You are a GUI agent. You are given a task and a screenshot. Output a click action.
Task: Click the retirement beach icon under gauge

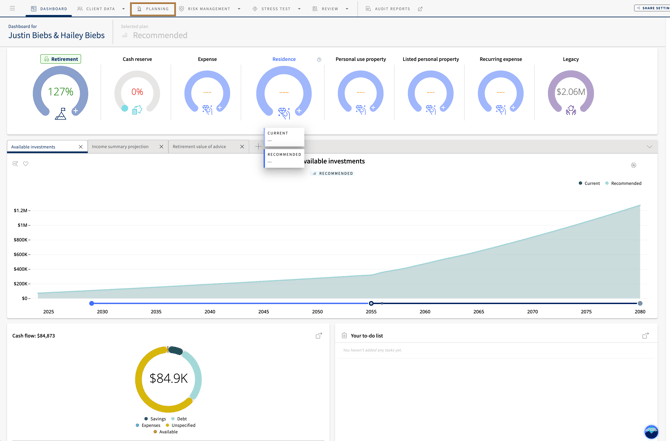(x=61, y=114)
